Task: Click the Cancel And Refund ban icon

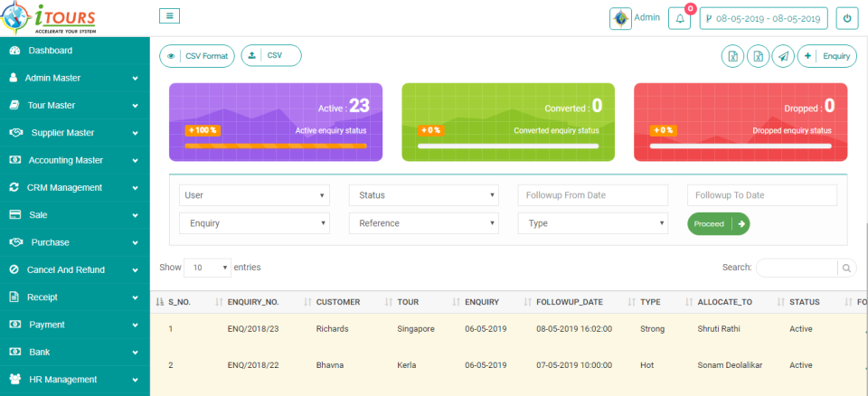Action: [14, 269]
